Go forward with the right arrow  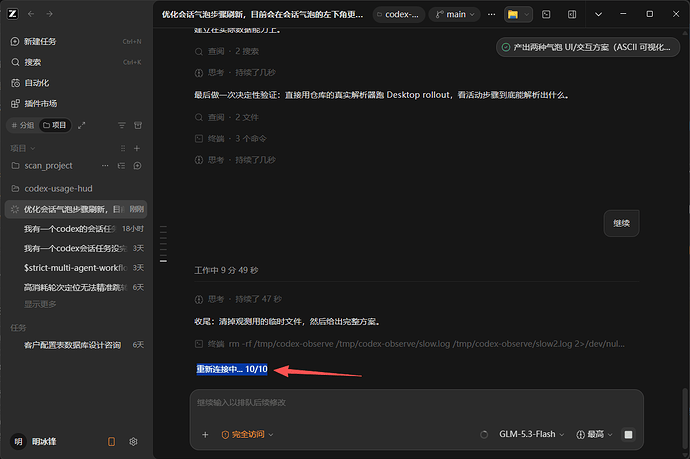point(49,14)
